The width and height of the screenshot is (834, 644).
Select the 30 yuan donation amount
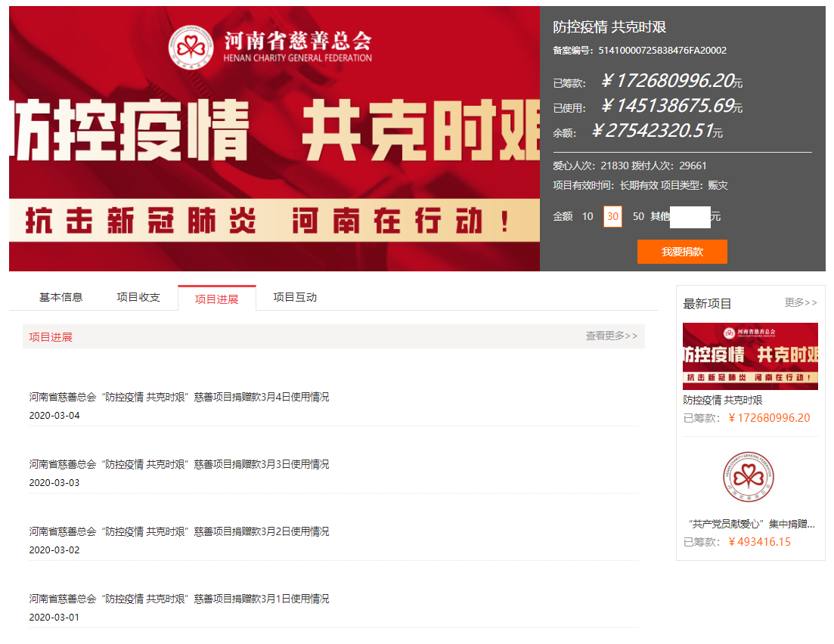(612, 217)
